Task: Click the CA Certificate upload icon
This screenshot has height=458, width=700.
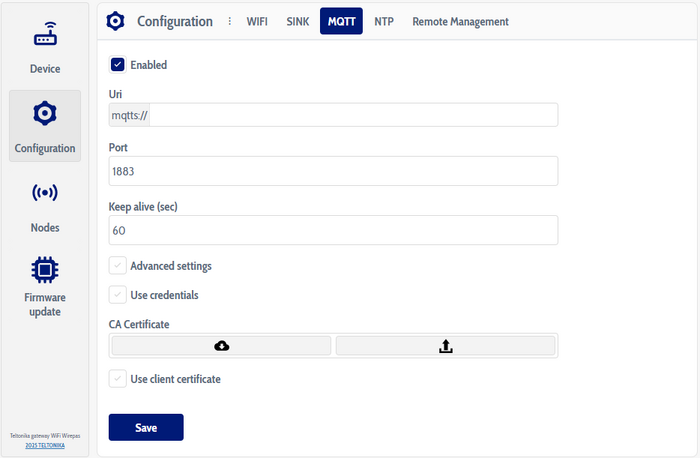Action: pyautogui.click(x=445, y=346)
